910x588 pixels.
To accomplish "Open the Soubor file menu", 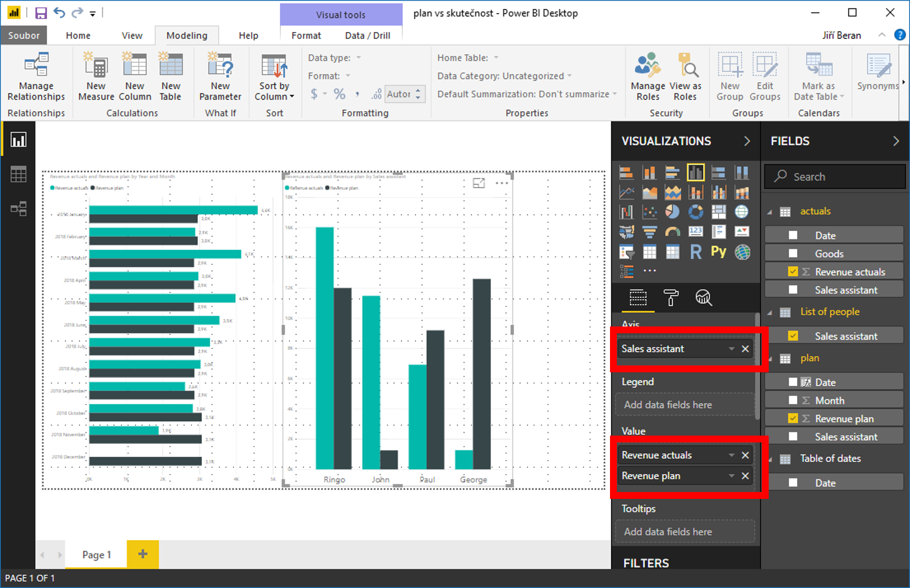I will coord(24,35).
